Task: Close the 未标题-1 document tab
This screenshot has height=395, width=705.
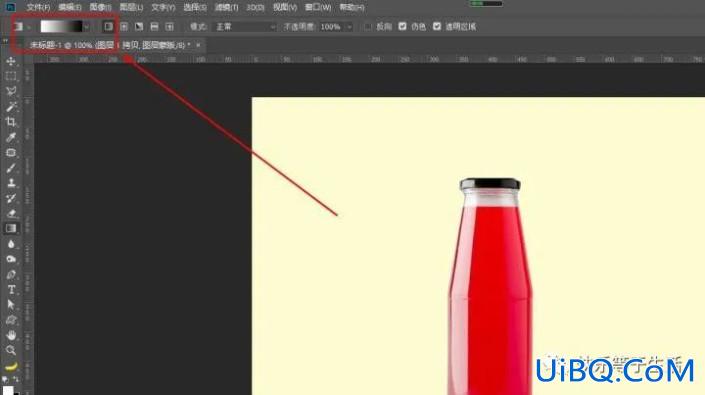Action: coord(198,45)
